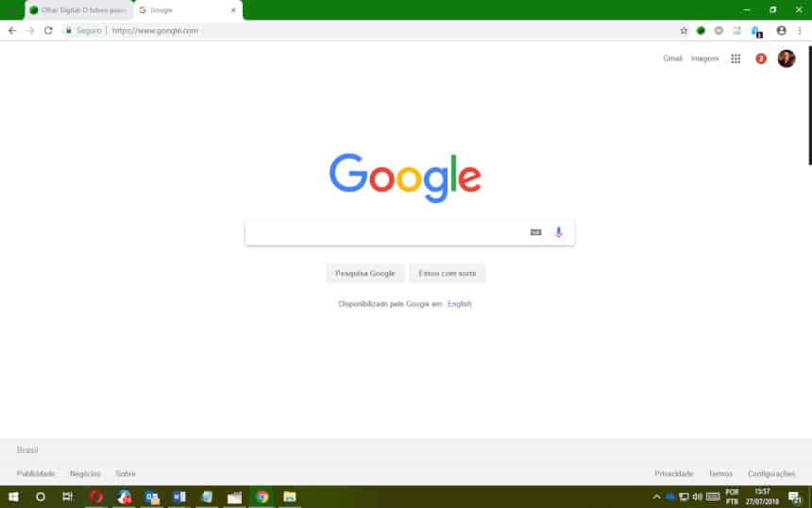Open File Explorer from the taskbar
Screen dimensions: 812x508
290,497
